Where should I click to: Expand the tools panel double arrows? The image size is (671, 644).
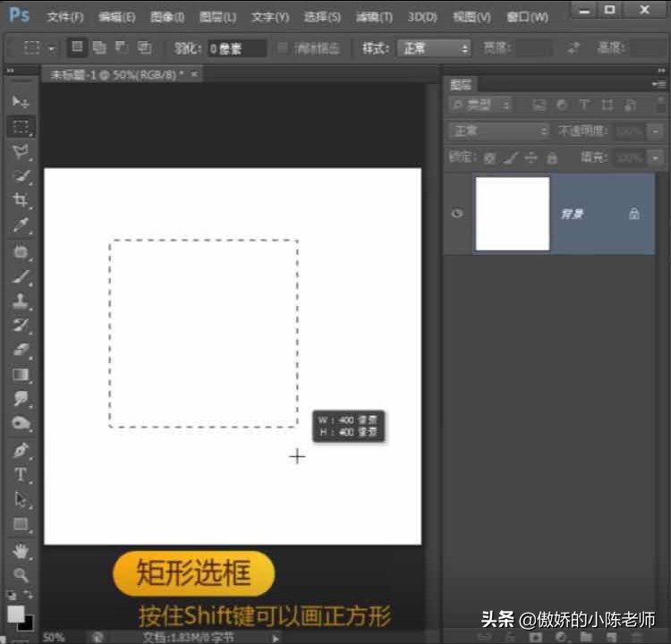(x=10, y=71)
